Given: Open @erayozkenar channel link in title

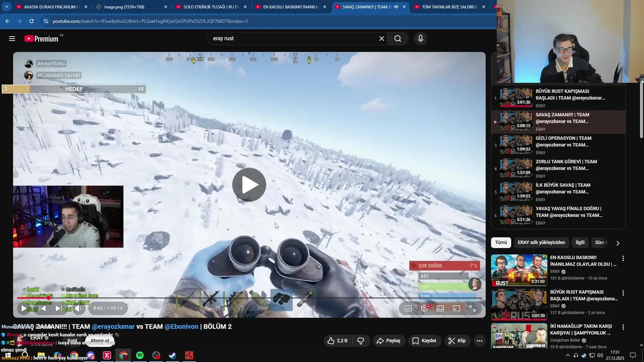Looking at the screenshot, I should [113, 326].
